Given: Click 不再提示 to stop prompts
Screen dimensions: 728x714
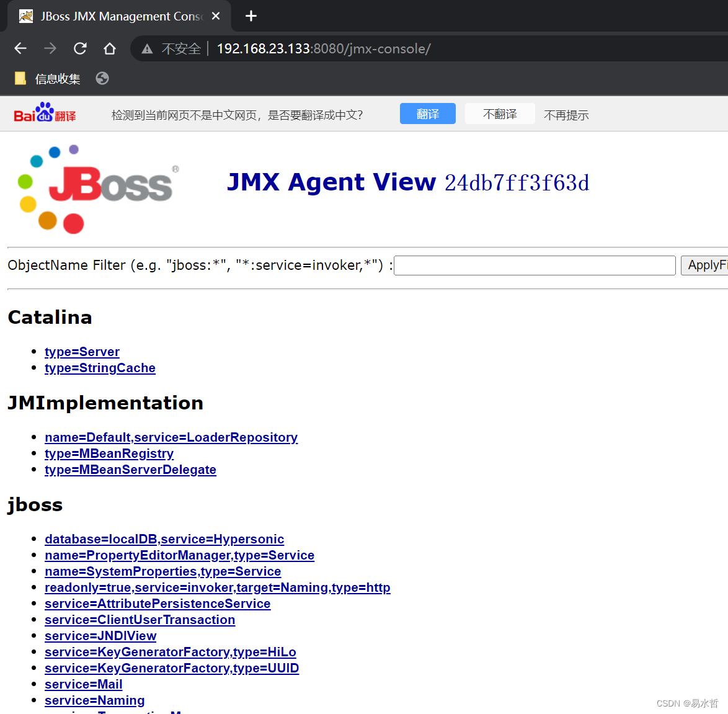Looking at the screenshot, I should pyautogui.click(x=566, y=115).
